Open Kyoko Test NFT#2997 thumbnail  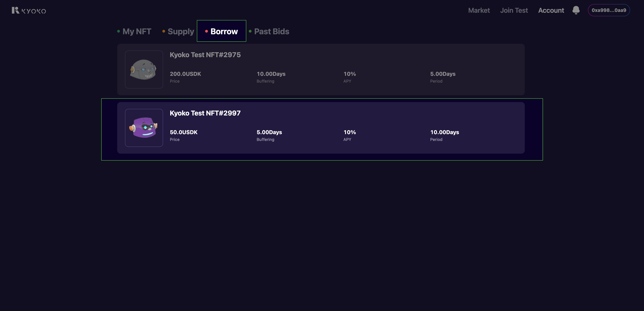144,128
